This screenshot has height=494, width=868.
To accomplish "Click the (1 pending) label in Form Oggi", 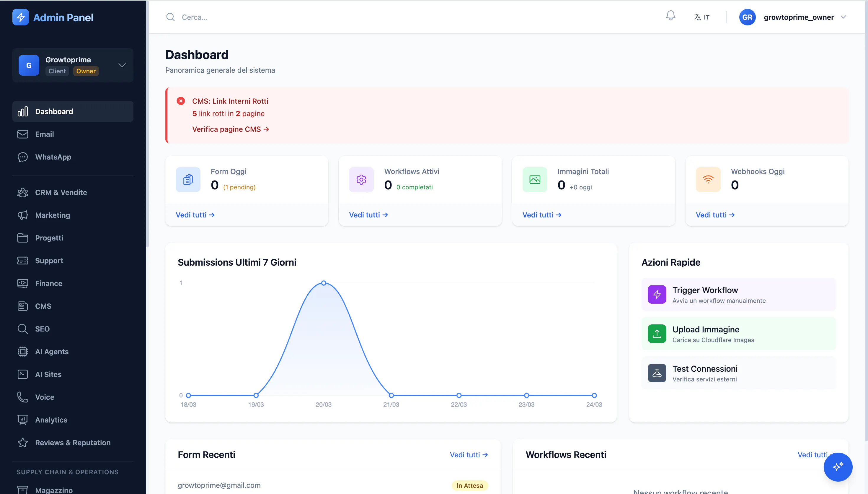I will pos(239,187).
